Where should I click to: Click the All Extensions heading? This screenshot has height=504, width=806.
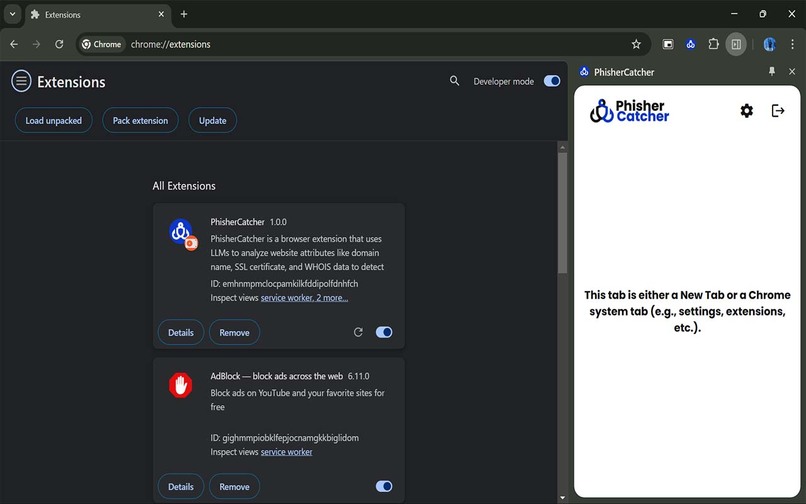tap(184, 186)
